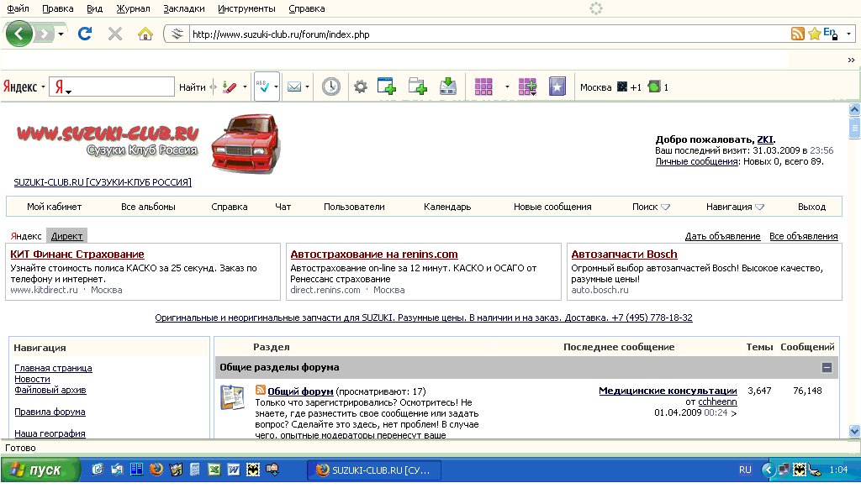This screenshot has width=861, height=504.
Task: Open the Справка menu in menu bar
Action: click(x=306, y=8)
